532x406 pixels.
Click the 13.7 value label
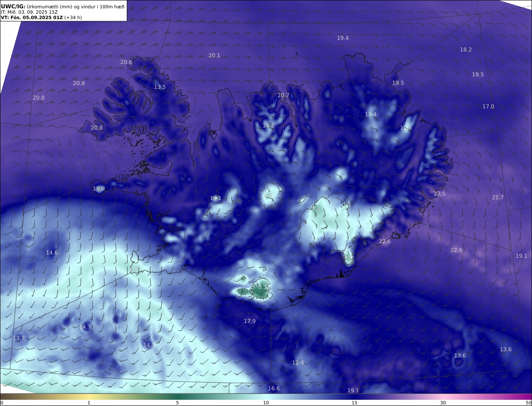point(18,338)
